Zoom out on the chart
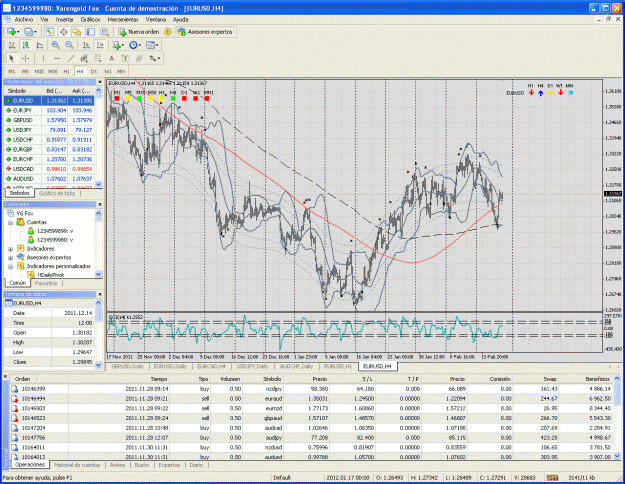Image resolution: width=625 pixels, height=484 pixels. coord(69,45)
